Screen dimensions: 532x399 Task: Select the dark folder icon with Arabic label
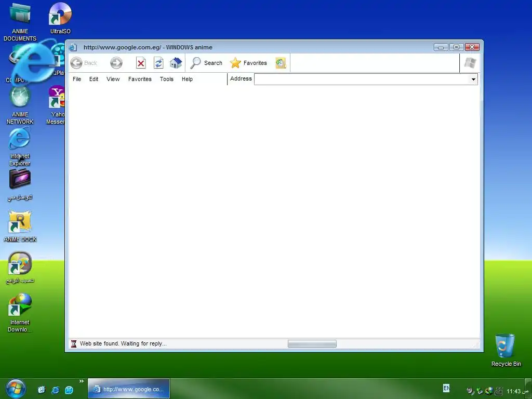point(20,184)
